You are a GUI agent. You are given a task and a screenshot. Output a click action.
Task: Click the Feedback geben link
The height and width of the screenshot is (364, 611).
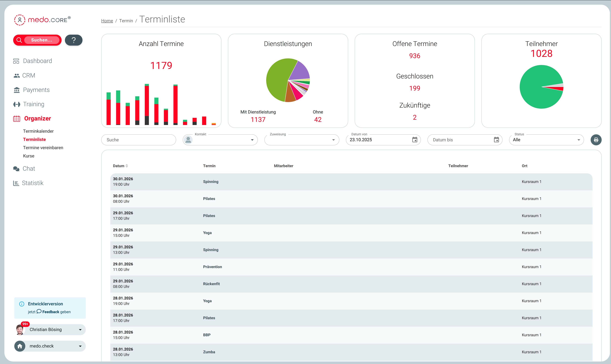pyautogui.click(x=51, y=312)
